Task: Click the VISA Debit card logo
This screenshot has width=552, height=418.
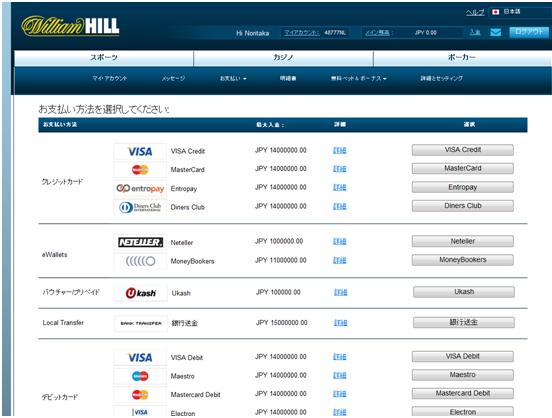Action: (140, 357)
